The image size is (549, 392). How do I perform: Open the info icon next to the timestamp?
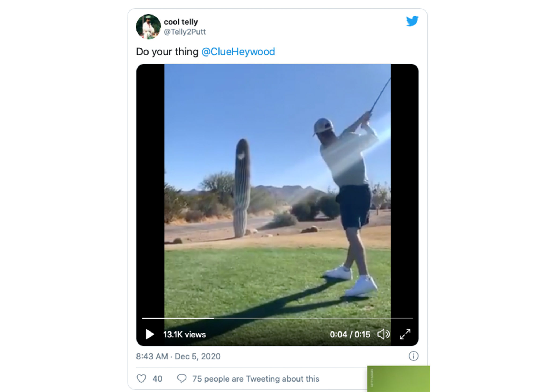(413, 356)
